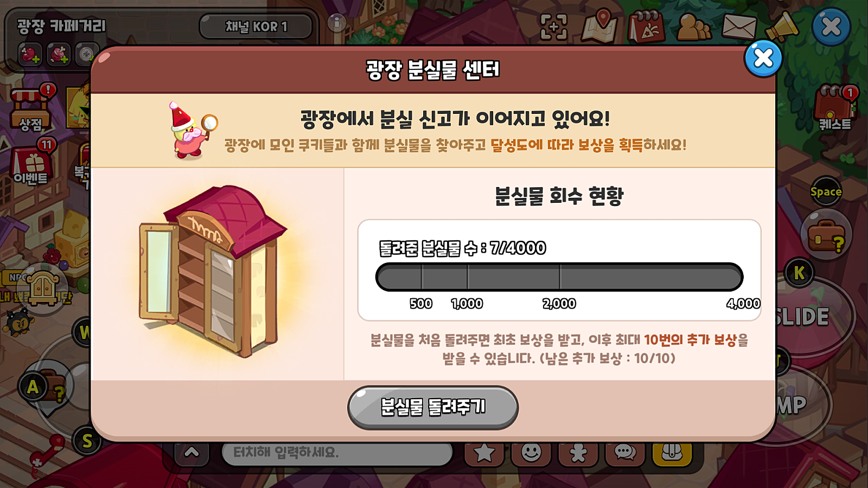Select the speech bubble chat tab
The image size is (868, 488).
tap(625, 452)
